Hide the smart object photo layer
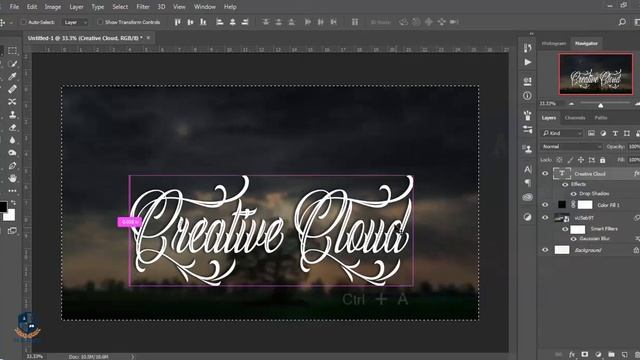This screenshot has height=360, width=640. tap(545, 218)
